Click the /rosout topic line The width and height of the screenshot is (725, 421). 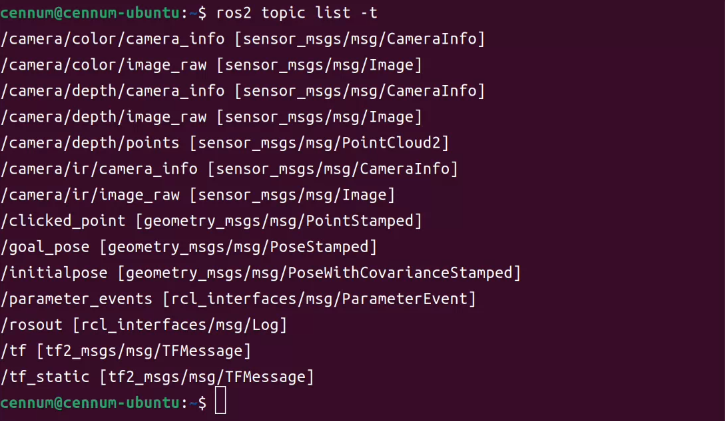pyautogui.click(x=144, y=325)
